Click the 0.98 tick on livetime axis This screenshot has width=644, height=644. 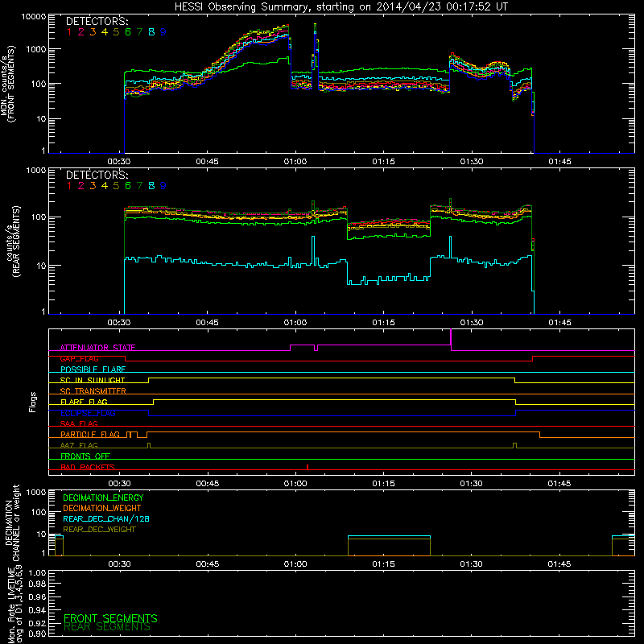click(37, 584)
